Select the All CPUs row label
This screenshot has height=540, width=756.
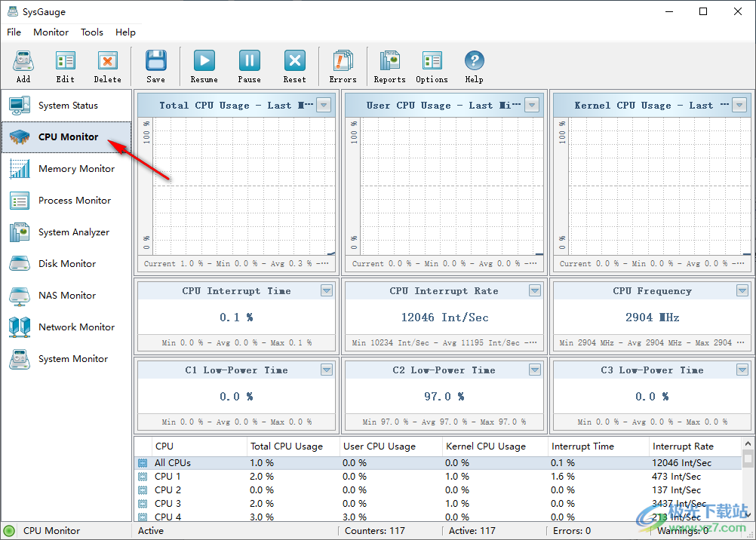(x=173, y=463)
